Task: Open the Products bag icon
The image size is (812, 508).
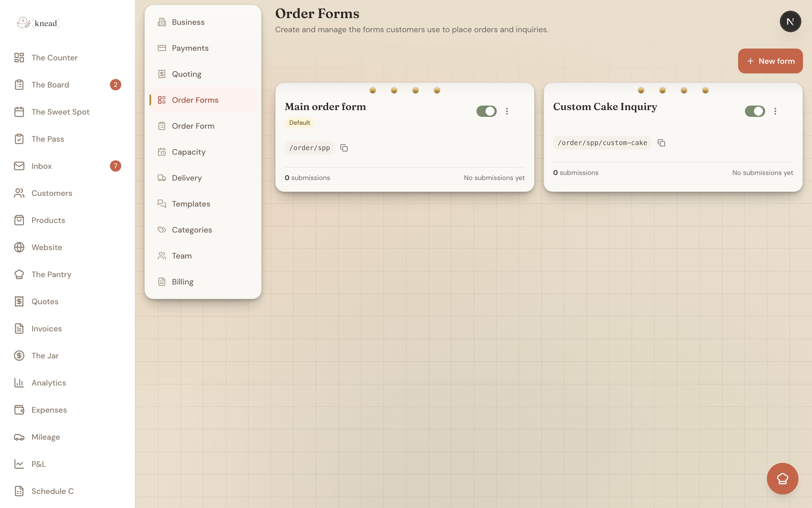Action: pos(19,220)
